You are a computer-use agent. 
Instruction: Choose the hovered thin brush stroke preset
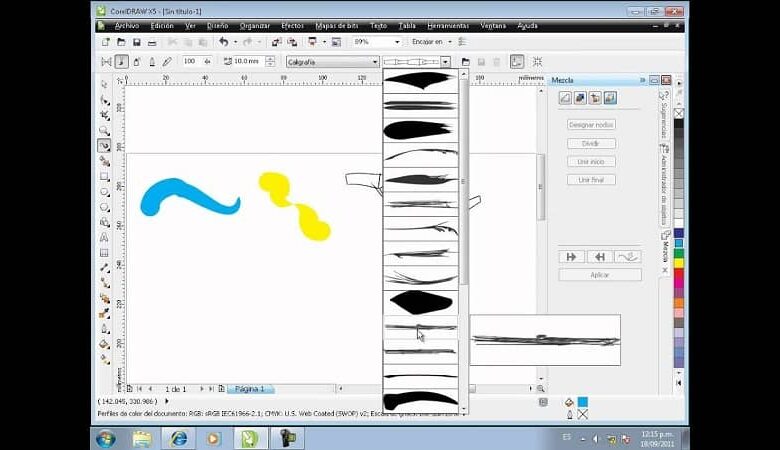tap(421, 328)
